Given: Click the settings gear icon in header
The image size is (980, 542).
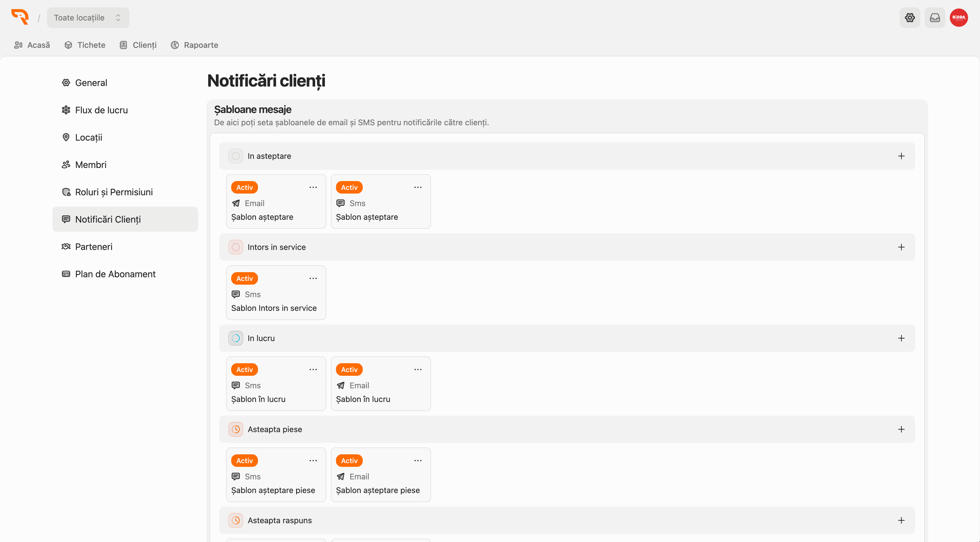Looking at the screenshot, I should (910, 17).
